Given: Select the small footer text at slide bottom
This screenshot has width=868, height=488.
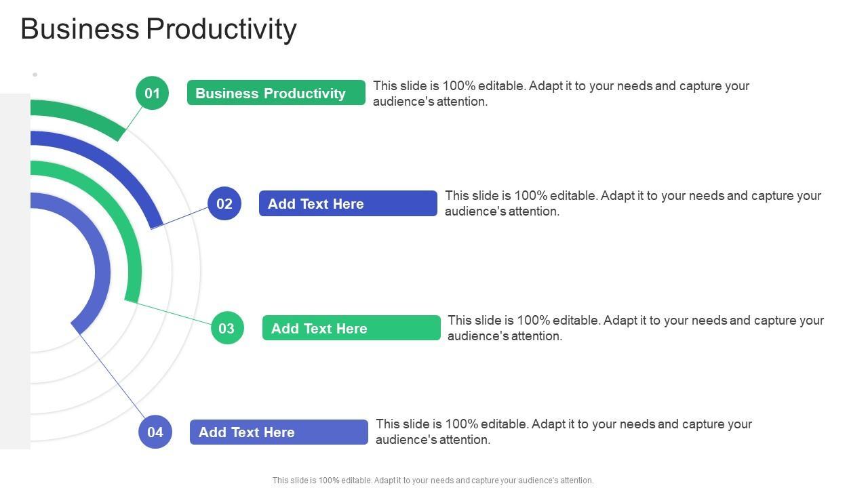Looking at the screenshot, I should (x=433, y=481).
